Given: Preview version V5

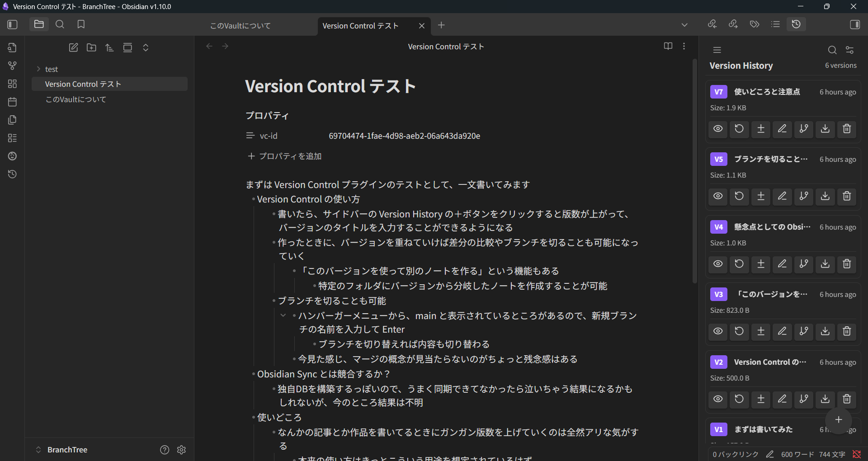Looking at the screenshot, I should click(x=718, y=196).
